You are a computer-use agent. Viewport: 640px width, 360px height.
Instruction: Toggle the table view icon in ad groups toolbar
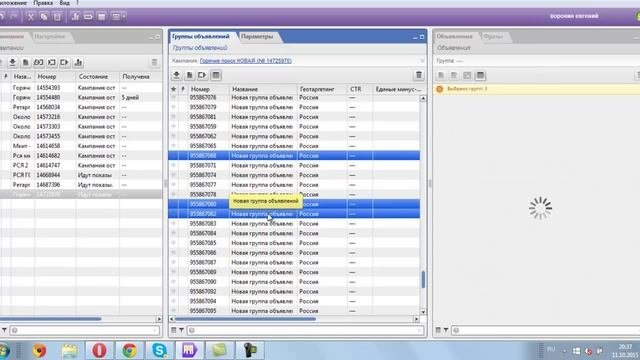[216, 75]
